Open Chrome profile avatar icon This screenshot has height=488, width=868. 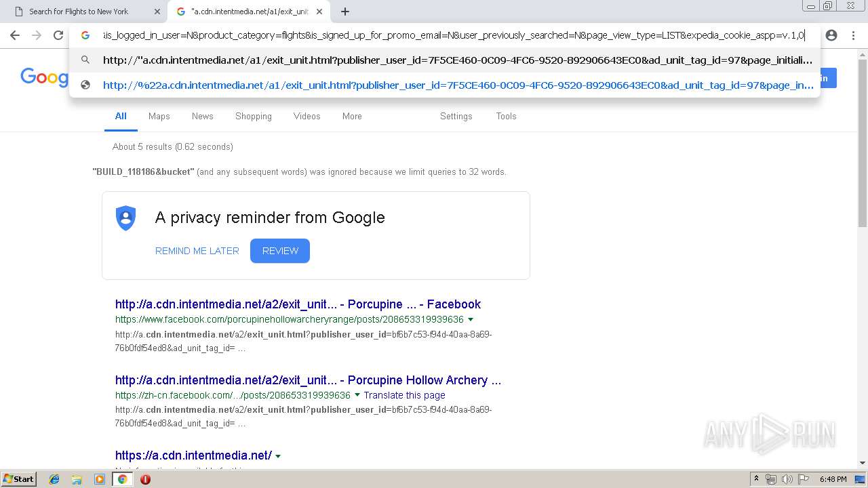pyautogui.click(x=831, y=35)
